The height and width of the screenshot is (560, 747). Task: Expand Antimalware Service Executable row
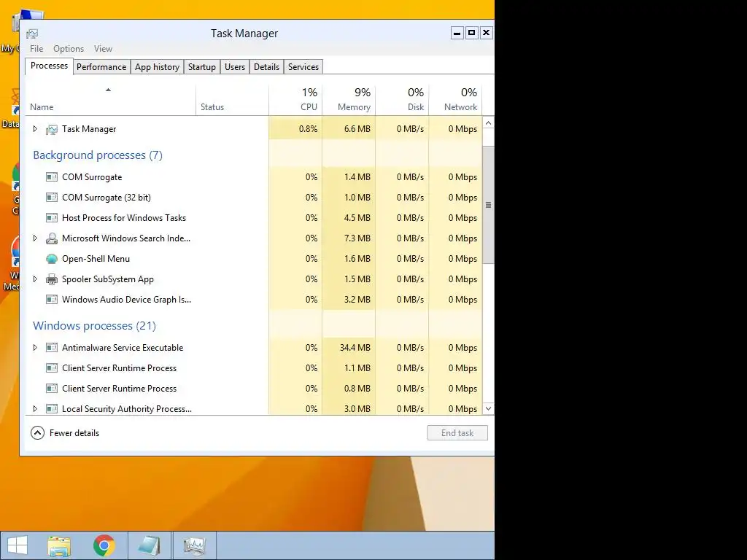pyautogui.click(x=35, y=348)
